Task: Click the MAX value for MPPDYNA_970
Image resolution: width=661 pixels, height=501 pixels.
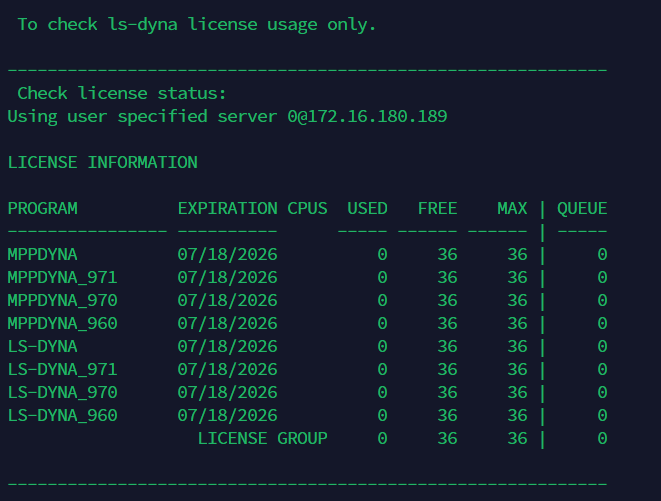Action: tap(517, 300)
